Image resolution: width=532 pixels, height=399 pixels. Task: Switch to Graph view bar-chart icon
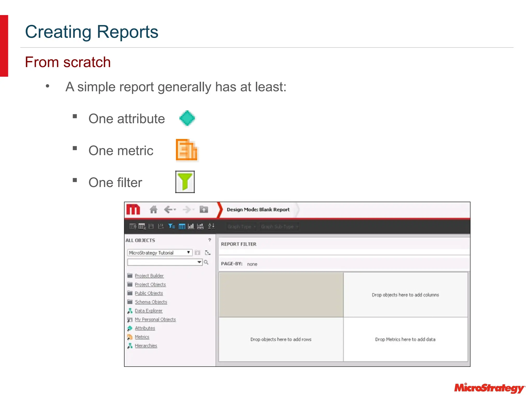(191, 226)
